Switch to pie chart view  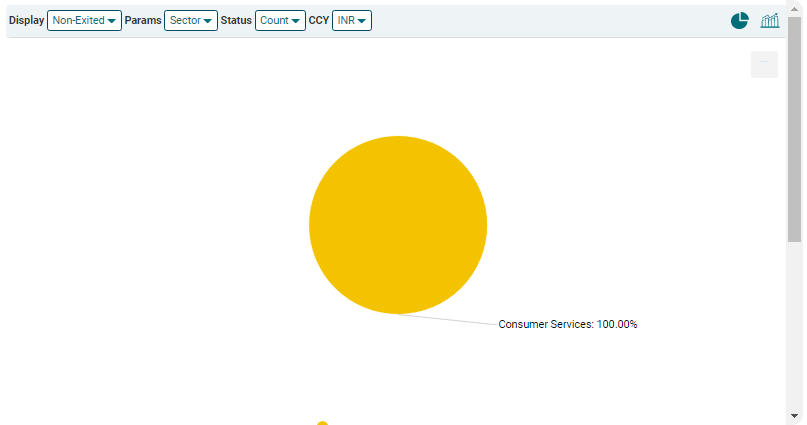[739, 21]
